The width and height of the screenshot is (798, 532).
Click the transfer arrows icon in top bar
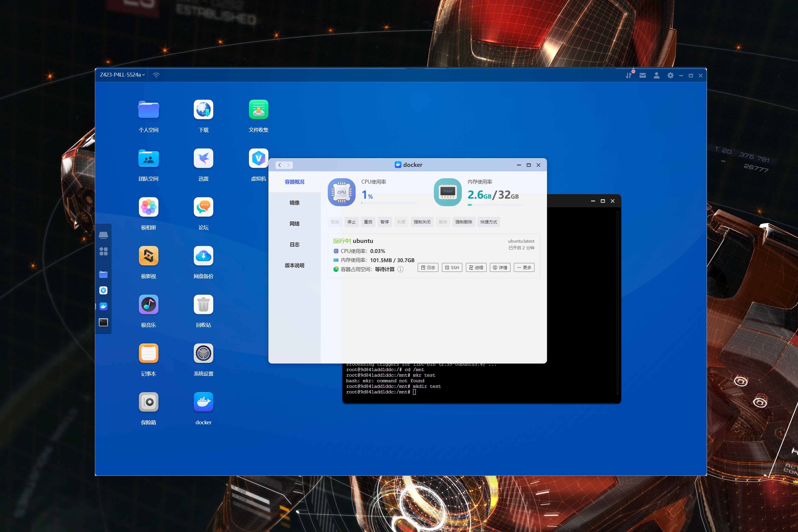click(629, 75)
